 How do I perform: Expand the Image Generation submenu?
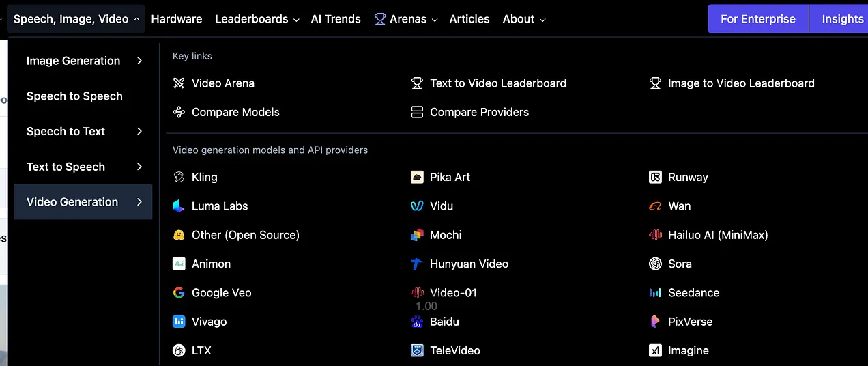click(83, 61)
